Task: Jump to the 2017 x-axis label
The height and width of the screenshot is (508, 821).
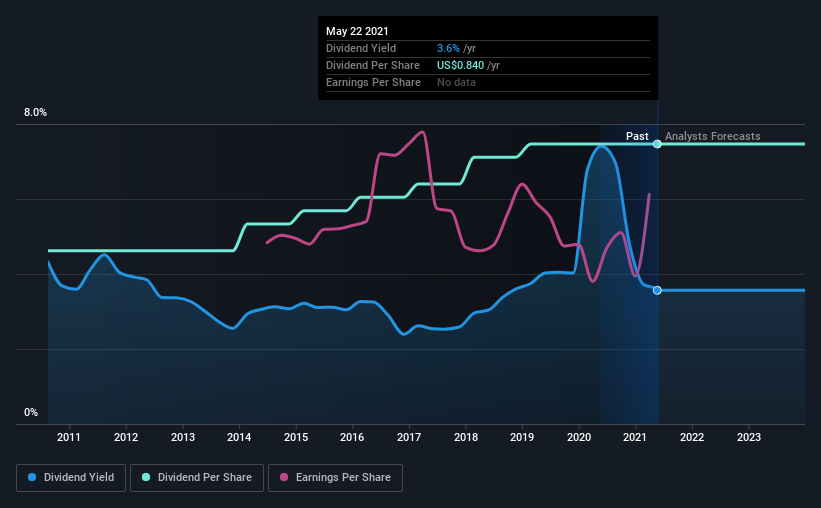Action: pyautogui.click(x=409, y=437)
